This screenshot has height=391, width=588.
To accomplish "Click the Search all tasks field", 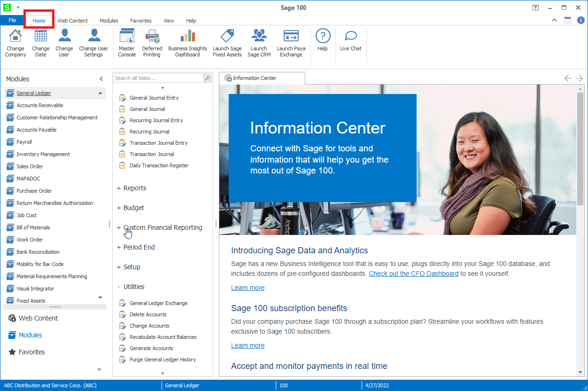I will pos(159,78).
